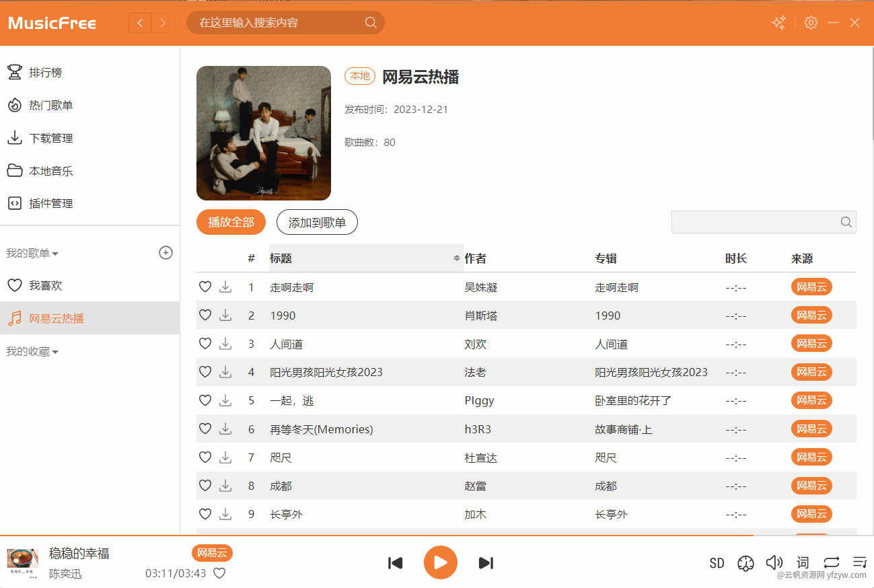
Task: Like the song 成都
Action: pos(205,486)
